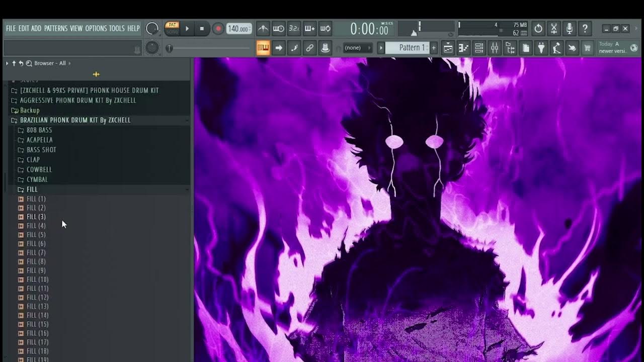Open the (none) snap dropdown
The image size is (644, 362).
click(358, 48)
